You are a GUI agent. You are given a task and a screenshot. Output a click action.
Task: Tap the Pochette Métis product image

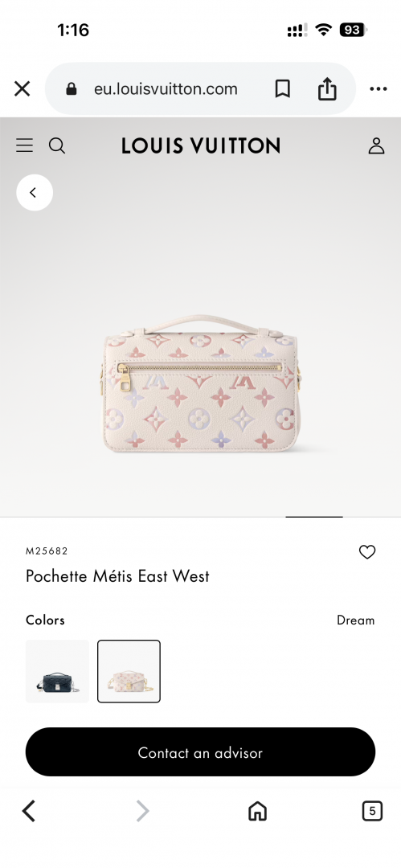click(x=201, y=383)
